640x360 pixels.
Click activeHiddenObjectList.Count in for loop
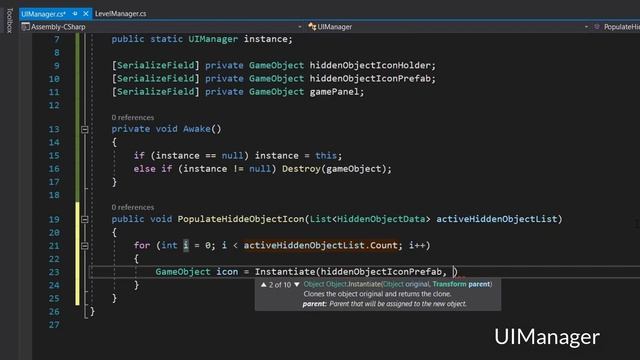tap(320, 245)
